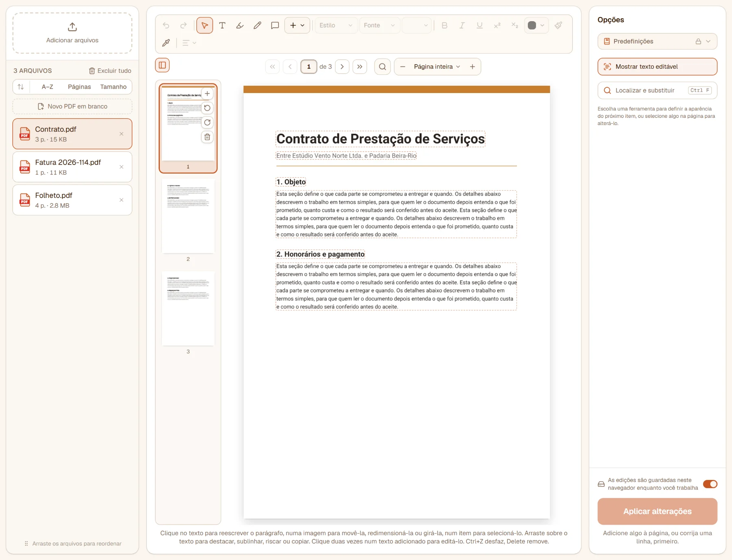The width and height of the screenshot is (732, 560).
Task: Toggle the thumbnail sidebar panel
Action: pyautogui.click(x=162, y=65)
